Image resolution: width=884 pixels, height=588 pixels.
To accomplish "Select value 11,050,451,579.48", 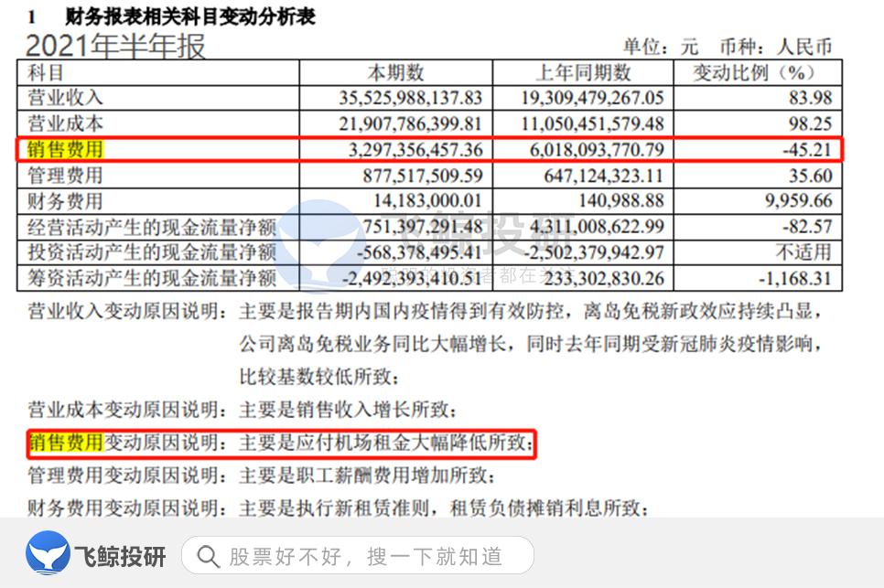I will (x=592, y=123).
